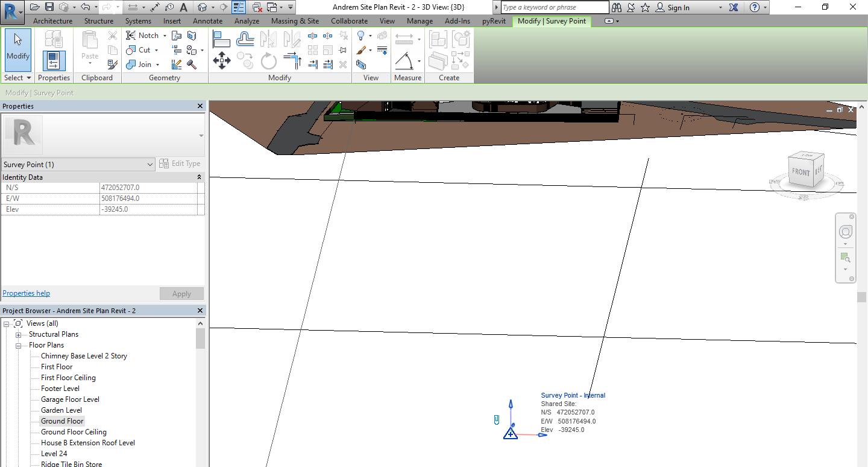Click the keyword search box
The image size is (868, 467).
coord(555,7)
